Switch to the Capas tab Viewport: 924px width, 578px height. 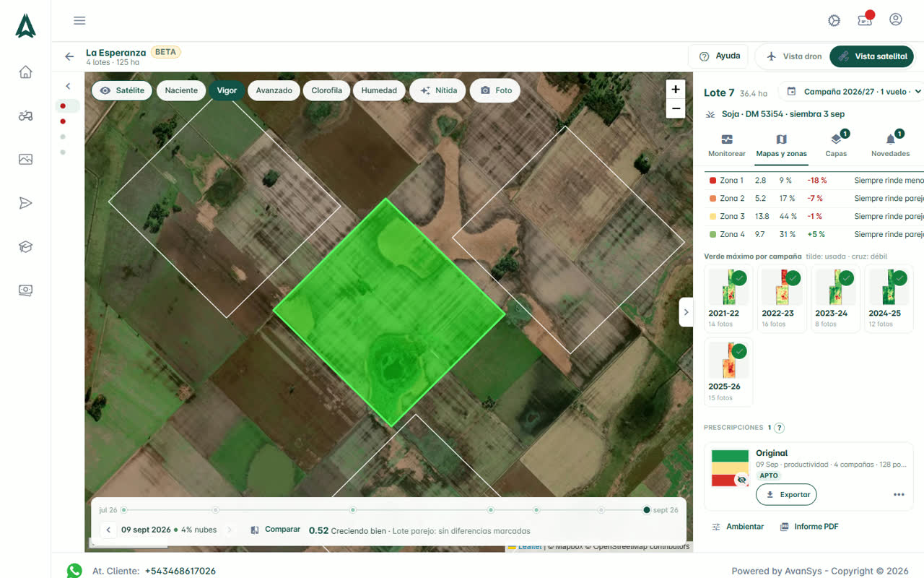click(836, 145)
